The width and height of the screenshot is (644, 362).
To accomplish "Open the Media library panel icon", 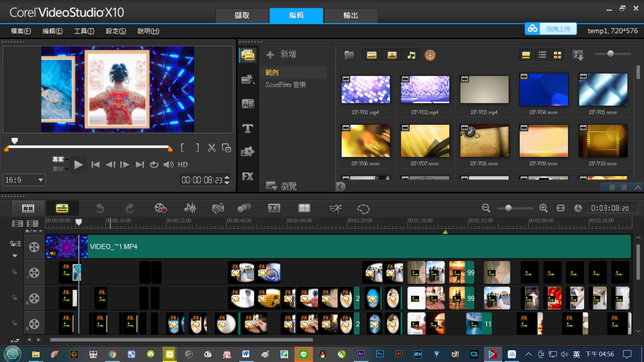I will pyautogui.click(x=248, y=55).
